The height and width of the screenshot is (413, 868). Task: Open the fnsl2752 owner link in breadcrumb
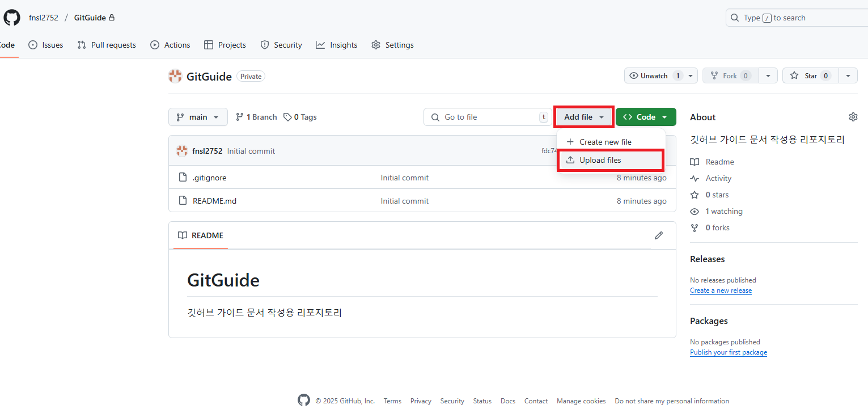click(44, 18)
